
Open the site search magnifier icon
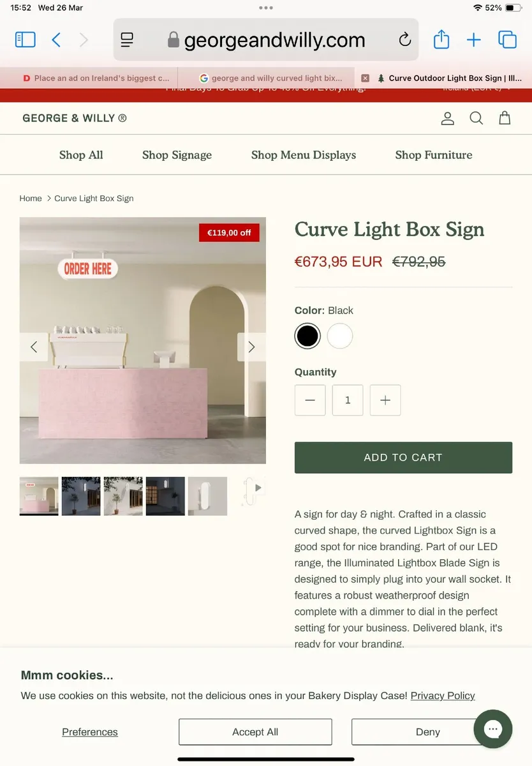[477, 118]
